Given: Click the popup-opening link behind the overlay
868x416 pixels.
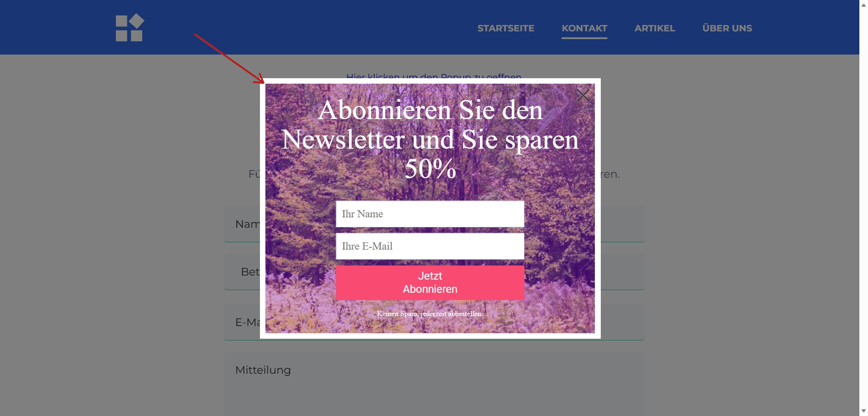Looking at the screenshot, I should pos(434,75).
